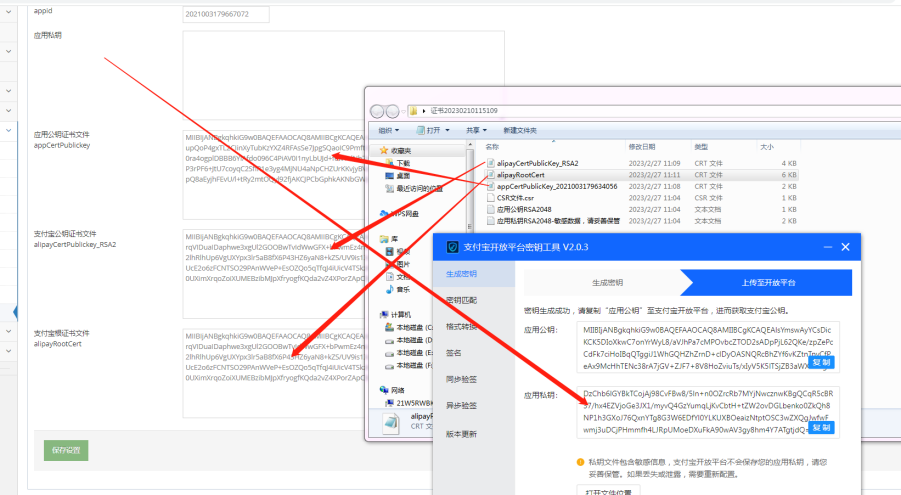Image resolution: width=901 pixels, height=495 pixels.
Task: Click the Alipay key tool shield logo
Action: [x=454, y=246]
